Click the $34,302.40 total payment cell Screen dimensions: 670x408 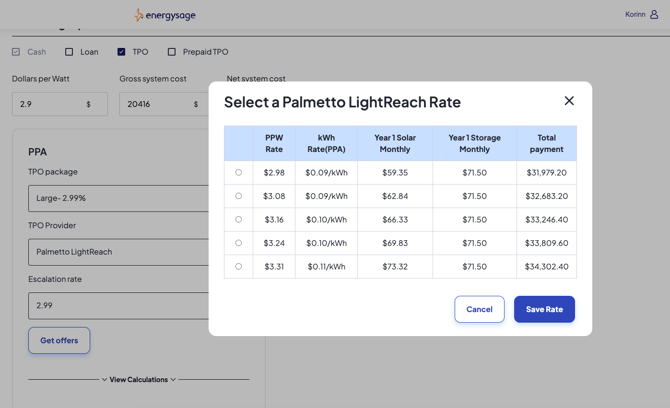[x=547, y=267]
